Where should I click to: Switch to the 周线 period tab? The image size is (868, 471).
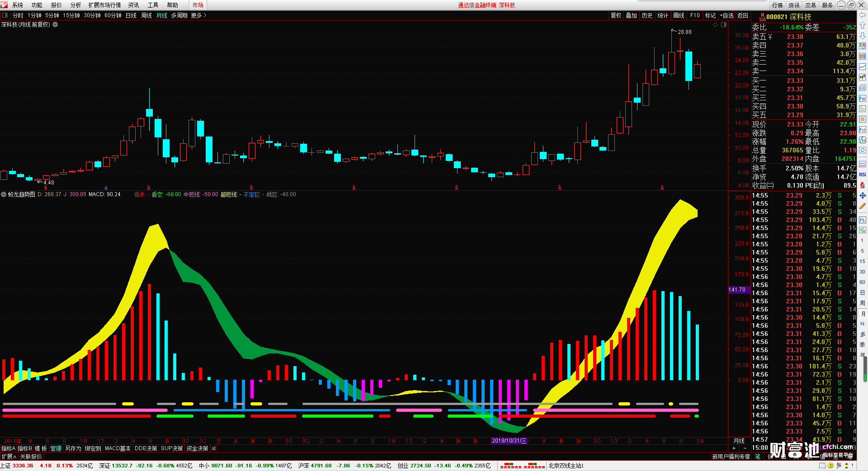146,15
